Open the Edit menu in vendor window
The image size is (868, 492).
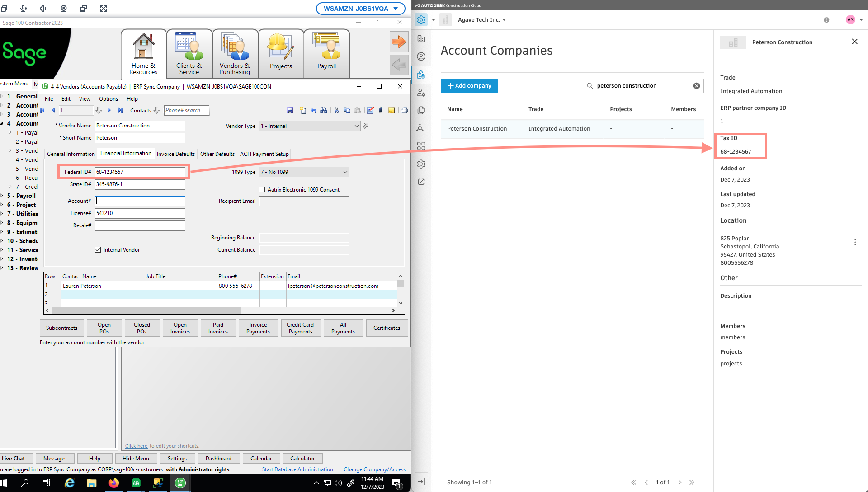pyautogui.click(x=66, y=99)
